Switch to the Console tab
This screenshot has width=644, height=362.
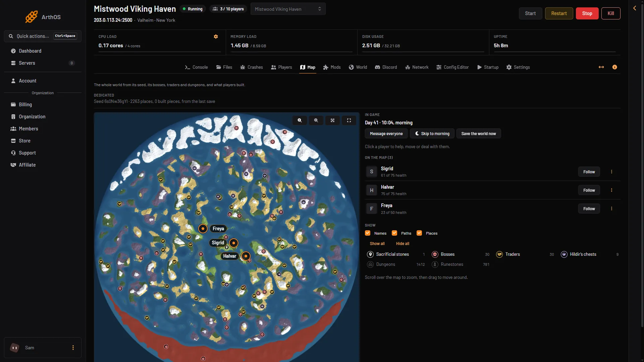click(x=196, y=67)
